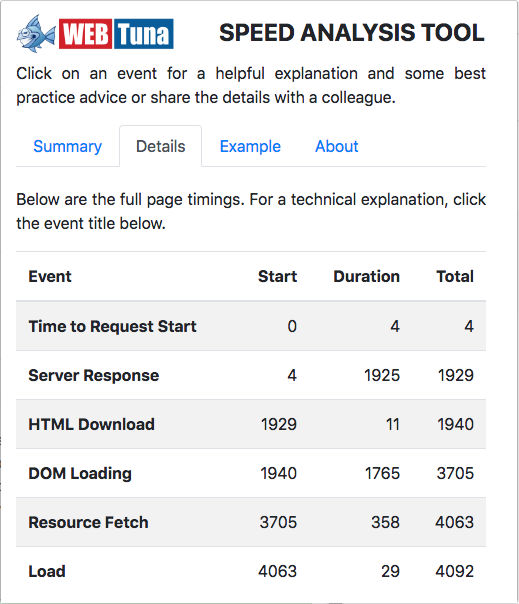Select the DOM Loading event title

[80, 473]
